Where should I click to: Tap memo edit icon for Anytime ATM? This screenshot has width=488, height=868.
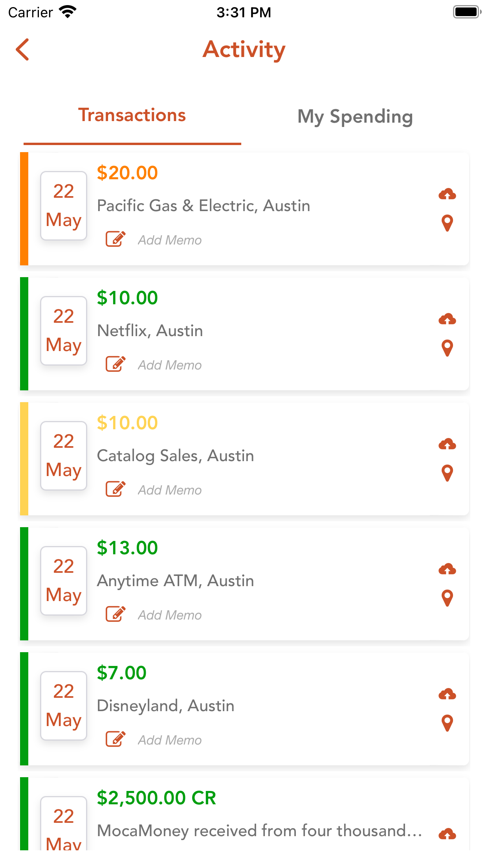(x=116, y=614)
